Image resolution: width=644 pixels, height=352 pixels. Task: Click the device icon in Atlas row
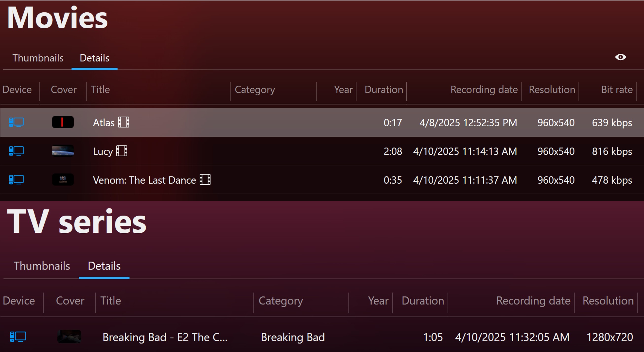click(x=17, y=122)
